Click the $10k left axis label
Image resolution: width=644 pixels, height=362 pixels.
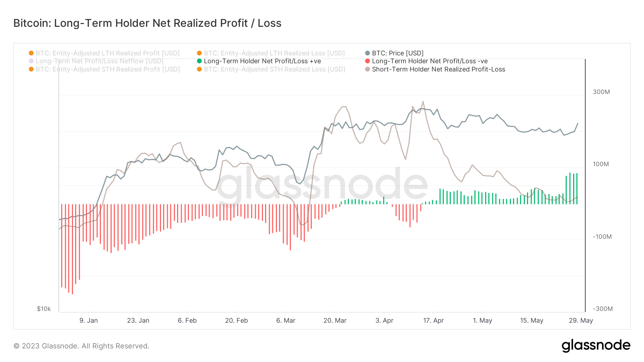pos(44,309)
